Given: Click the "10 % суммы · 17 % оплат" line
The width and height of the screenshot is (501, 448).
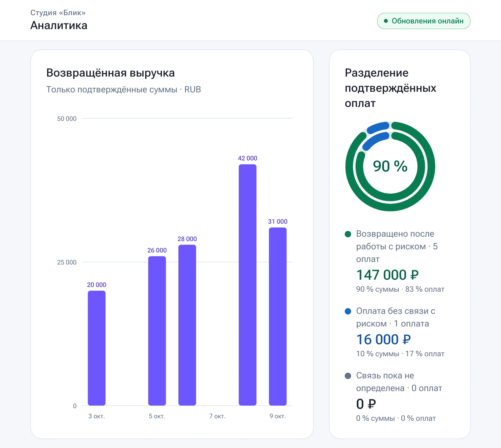Looking at the screenshot, I should (400, 354).
